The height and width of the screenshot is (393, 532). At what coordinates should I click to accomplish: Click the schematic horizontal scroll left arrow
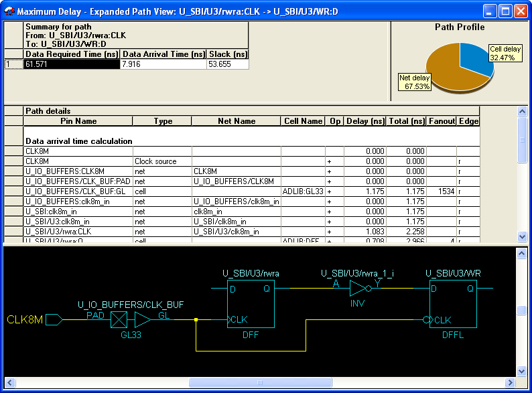pos(10,383)
